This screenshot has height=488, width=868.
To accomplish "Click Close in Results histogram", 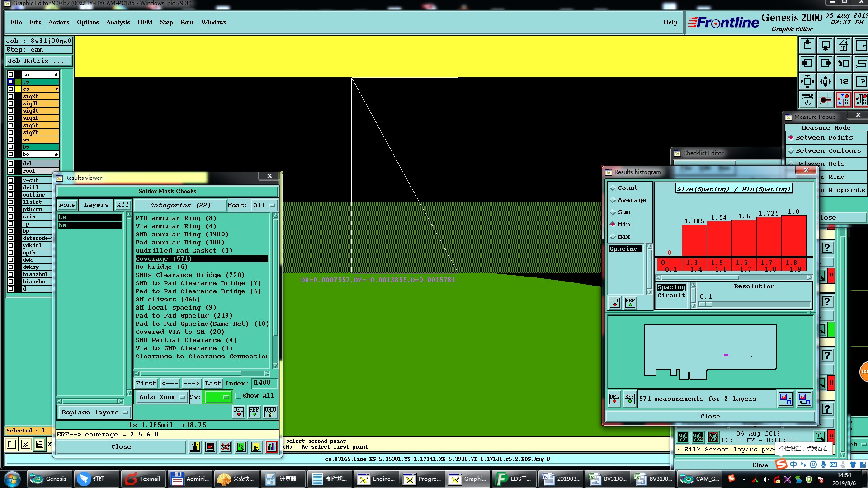I will [x=710, y=416].
